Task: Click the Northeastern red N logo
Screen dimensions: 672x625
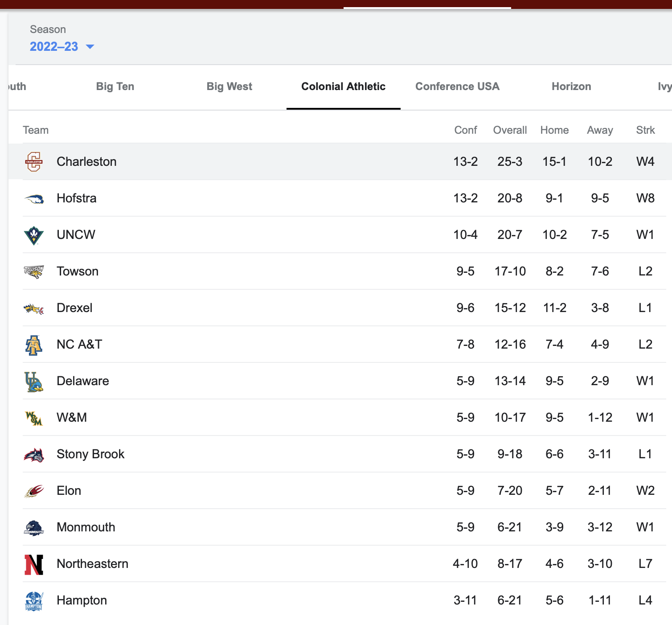Action: pyautogui.click(x=34, y=564)
